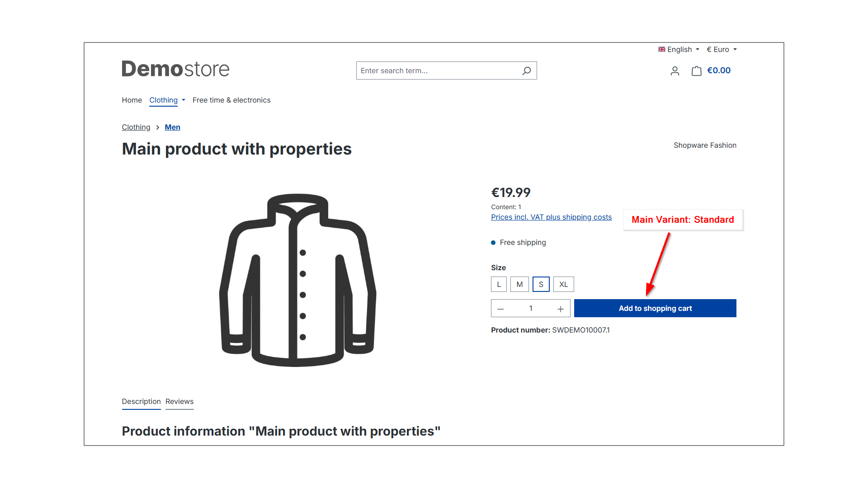Open the account login via user icon
The height and width of the screenshot is (488, 868).
pyautogui.click(x=675, y=71)
